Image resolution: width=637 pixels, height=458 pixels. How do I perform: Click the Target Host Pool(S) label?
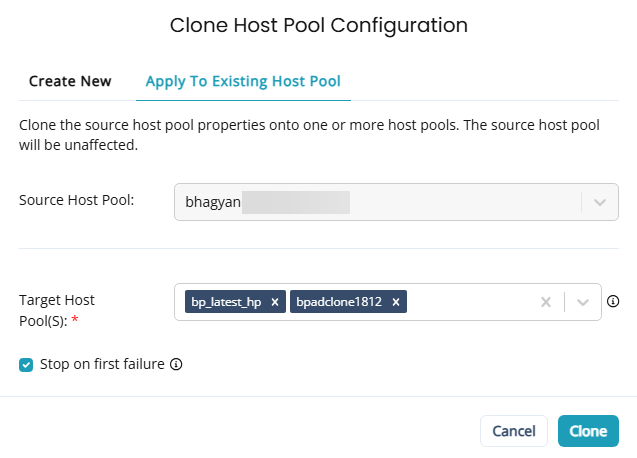pos(56,310)
